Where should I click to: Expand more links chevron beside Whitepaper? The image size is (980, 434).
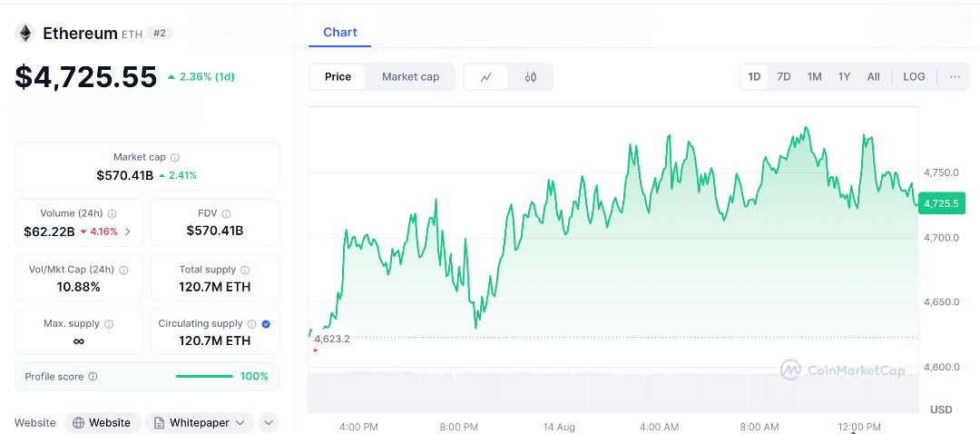pyautogui.click(x=268, y=423)
